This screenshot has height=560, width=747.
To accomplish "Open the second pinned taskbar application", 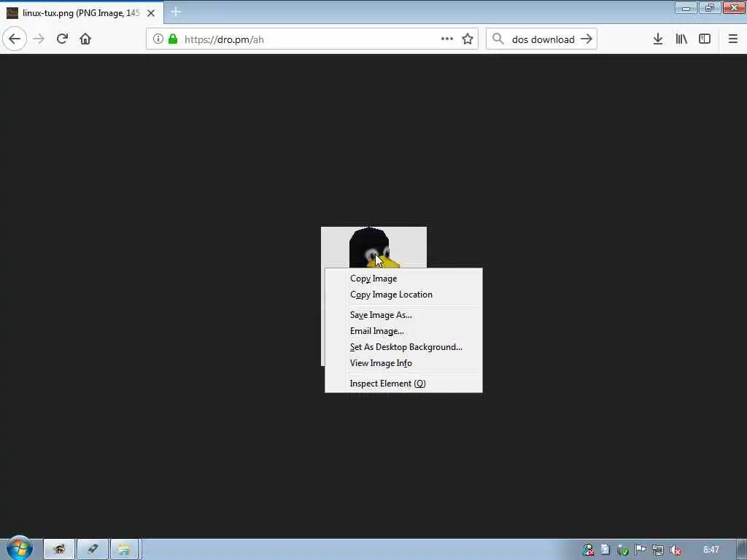I will click(x=93, y=550).
